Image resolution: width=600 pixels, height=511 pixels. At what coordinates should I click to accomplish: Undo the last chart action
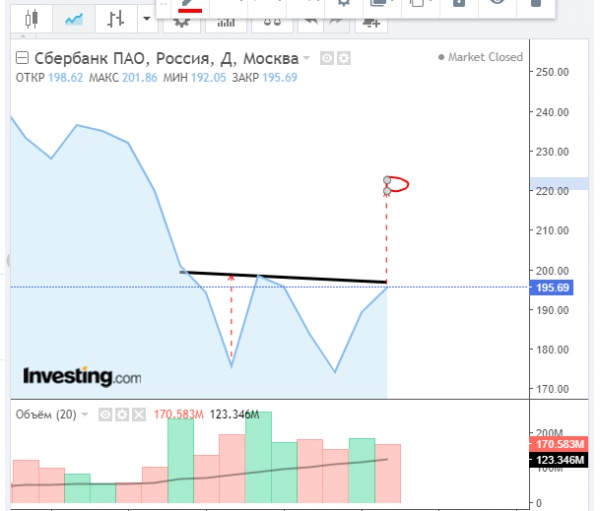310,22
